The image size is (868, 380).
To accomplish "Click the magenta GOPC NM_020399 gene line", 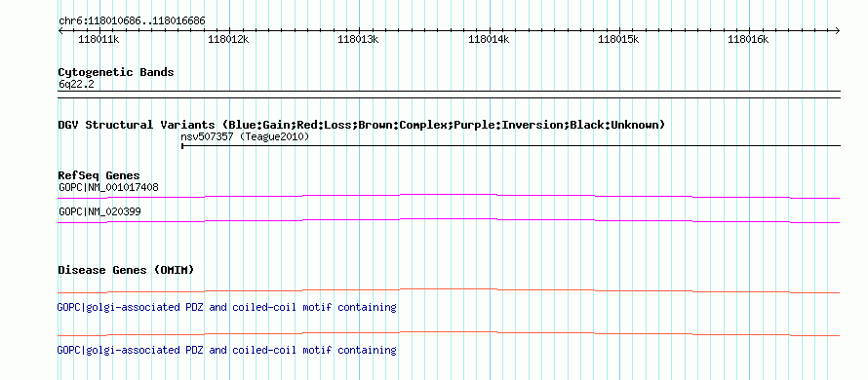I will 449,221.
